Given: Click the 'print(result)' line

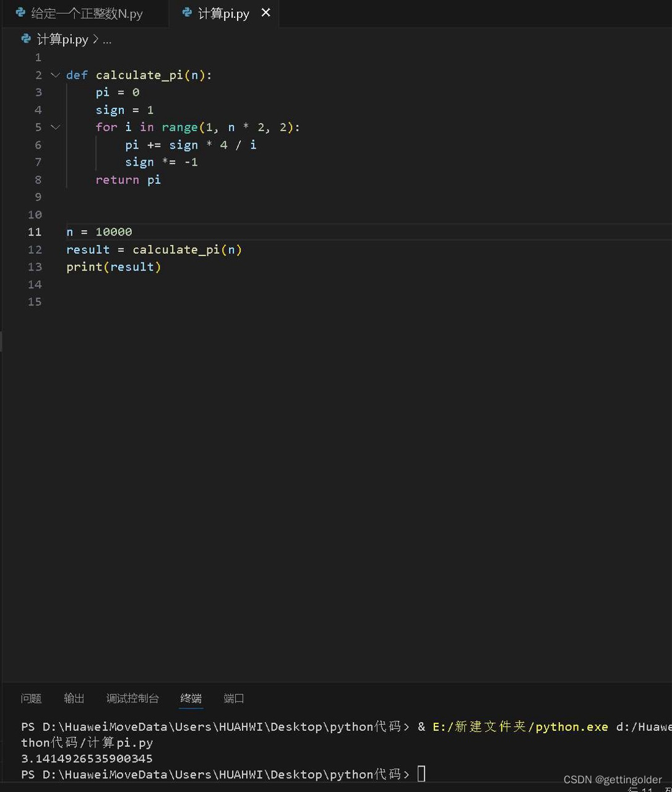Looking at the screenshot, I should [x=114, y=267].
